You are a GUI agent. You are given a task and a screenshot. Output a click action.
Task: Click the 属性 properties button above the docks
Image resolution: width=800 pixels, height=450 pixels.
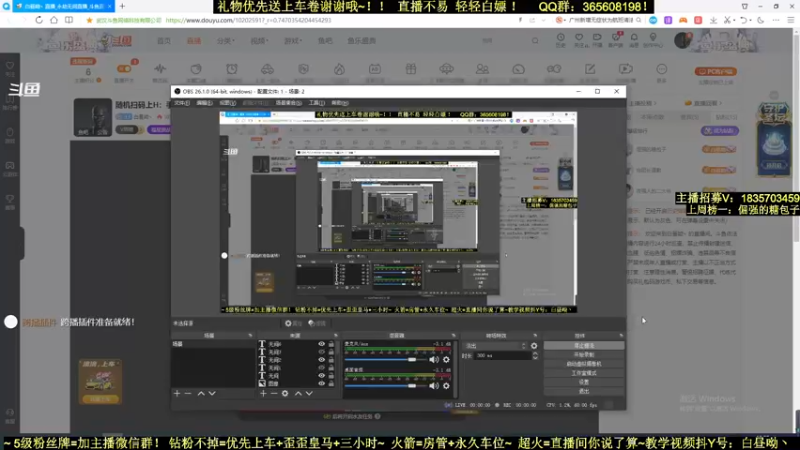click(x=293, y=323)
